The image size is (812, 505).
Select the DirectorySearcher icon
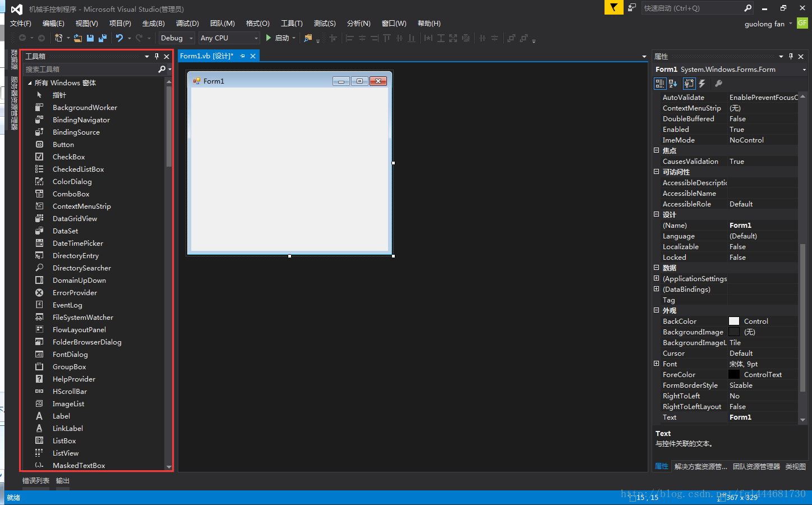(39, 268)
